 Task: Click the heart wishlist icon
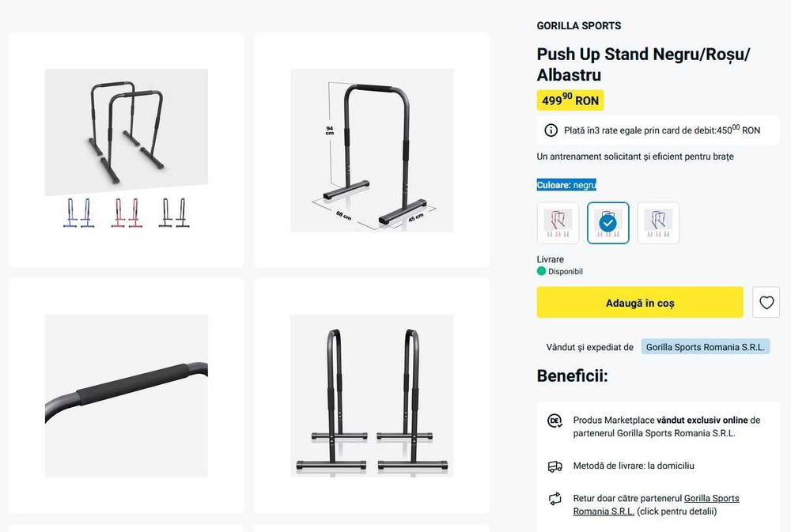click(x=766, y=302)
